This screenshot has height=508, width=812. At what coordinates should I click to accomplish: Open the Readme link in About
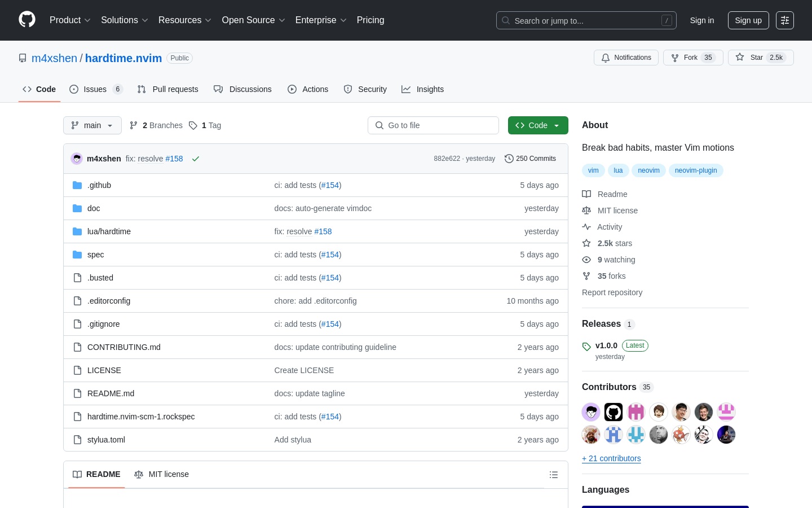pyautogui.click(x=605, y=194)
